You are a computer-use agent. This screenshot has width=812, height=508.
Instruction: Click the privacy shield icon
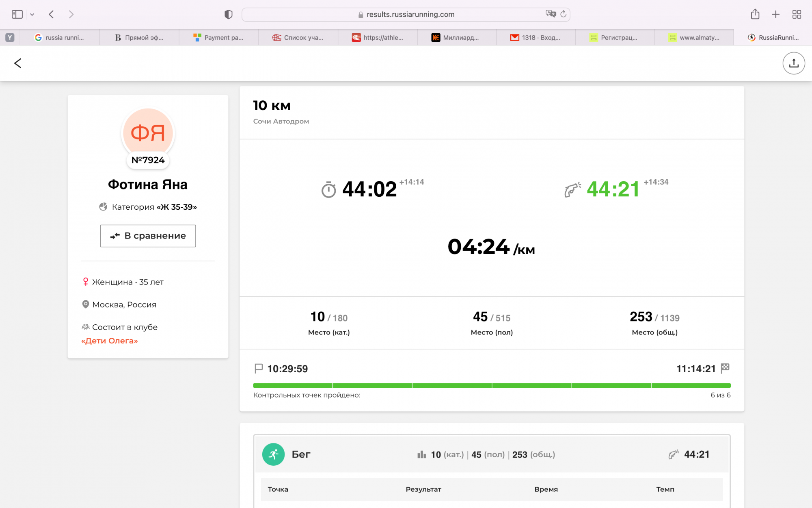(229, 15)
